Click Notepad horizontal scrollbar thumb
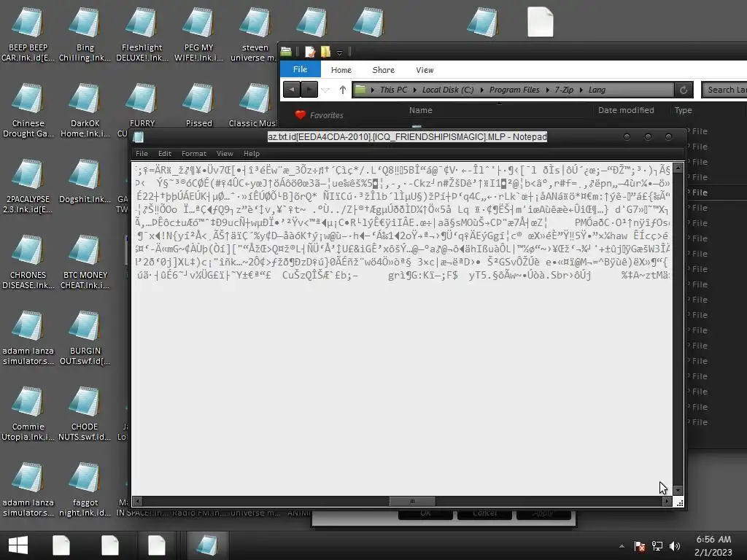747x560 pixels. coord(413,501)
